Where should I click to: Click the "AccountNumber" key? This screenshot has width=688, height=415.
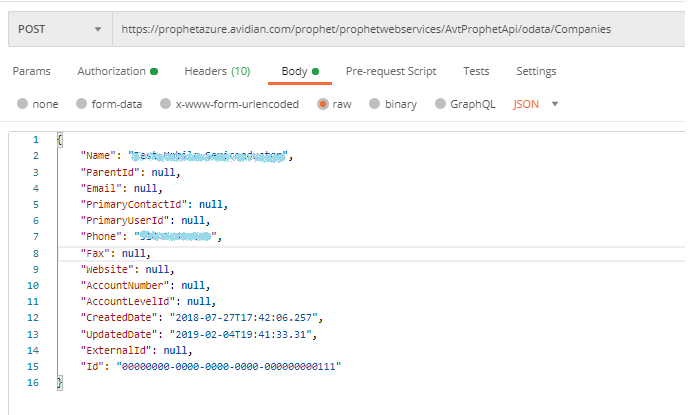click(x=125, y=286)
